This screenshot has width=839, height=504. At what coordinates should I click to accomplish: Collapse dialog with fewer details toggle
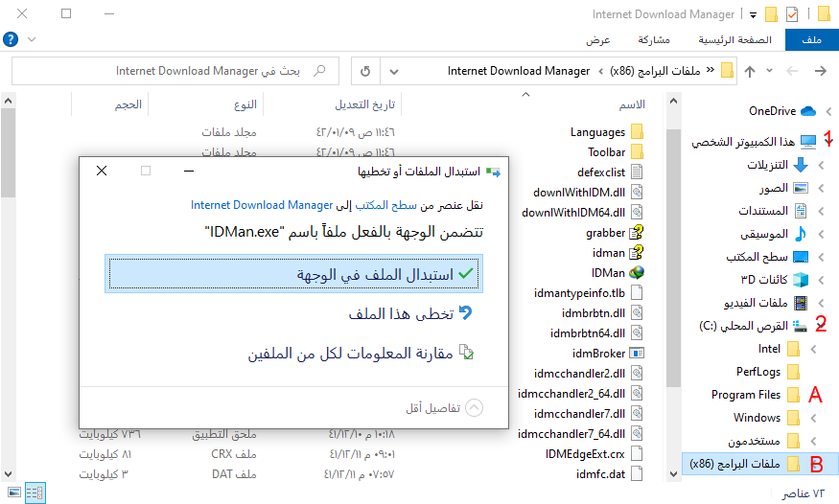(x=474, y=408)
